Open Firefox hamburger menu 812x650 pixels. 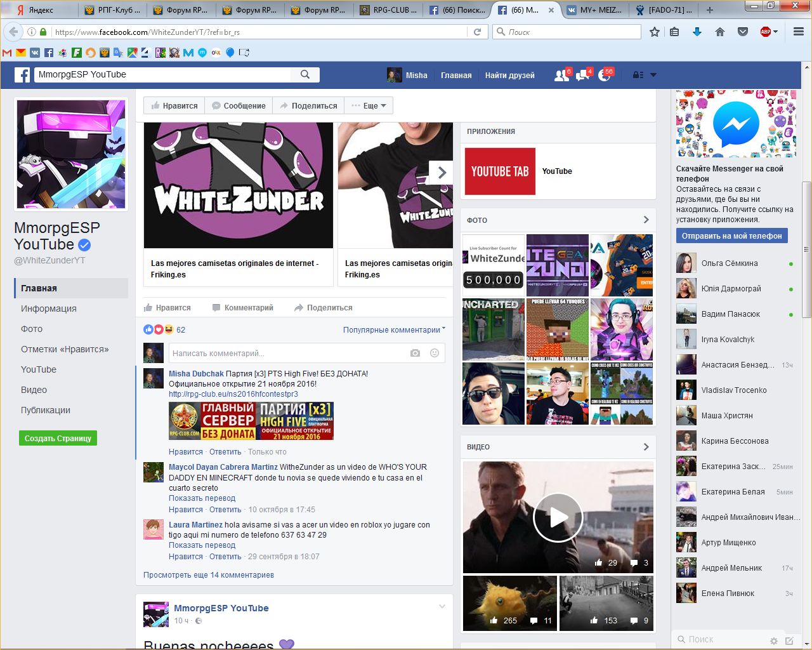click(799, 32)
